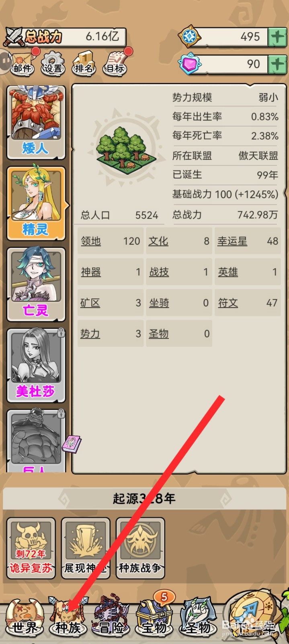Image resolution: width=289 pixels, height=644 pixels.
Task: Open the 领地 territory stat link
Action: coord(91,241)
